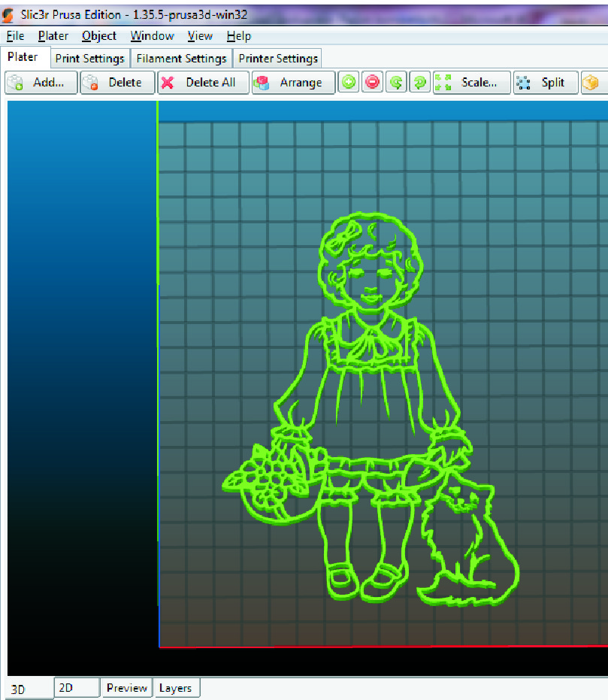The image size is (608, 700).
Task: Rotate object clockwise icon
Action: [x=420, y=83]
